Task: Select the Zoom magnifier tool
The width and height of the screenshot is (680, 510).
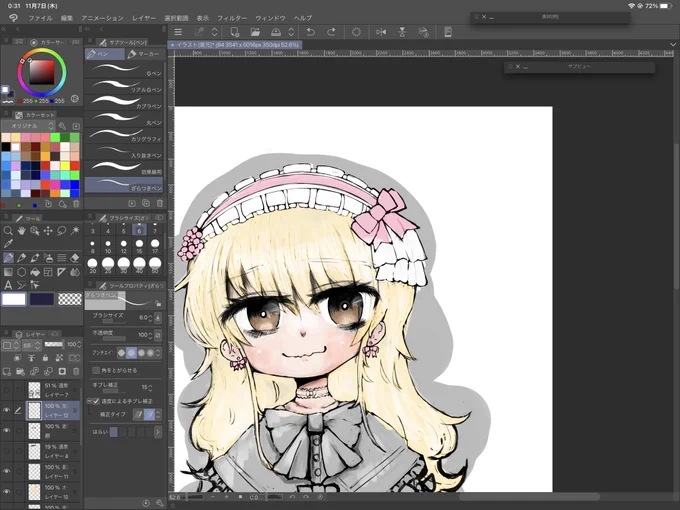Action: point(8,231)
